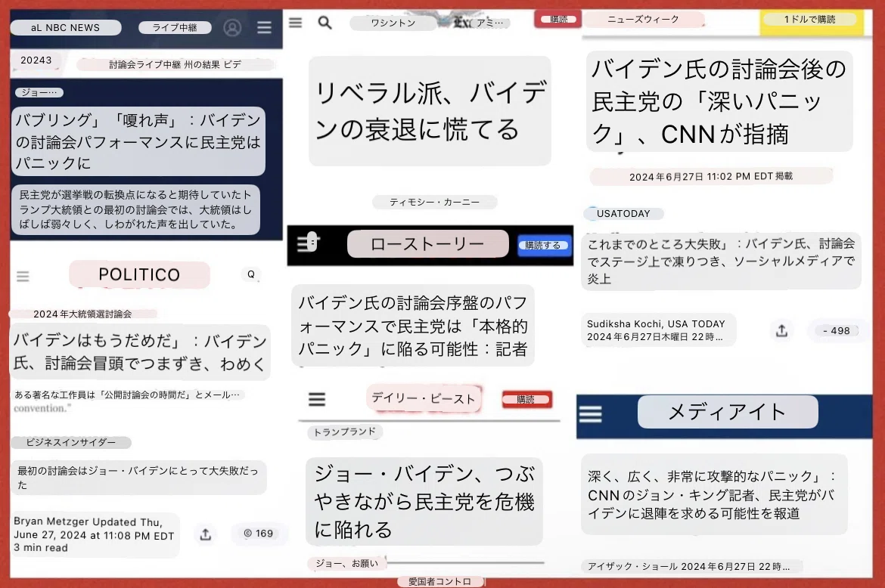Open Raw Story headline about 本格的パニック
This screenshot has width=885, height=588.
click(x=412, y=326)
